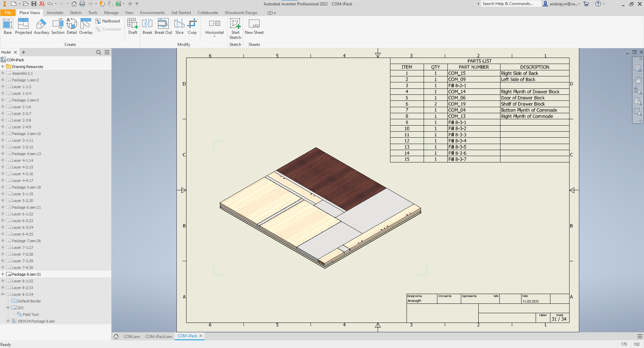644x348 pixels.
Task: Open the Horizontal alignment dropdown
Action: coord(214,36)
